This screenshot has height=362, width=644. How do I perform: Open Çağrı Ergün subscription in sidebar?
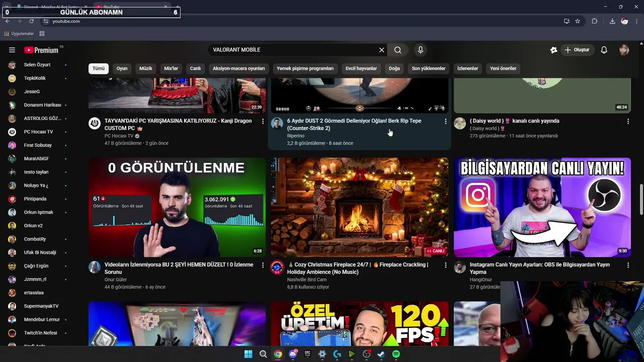pyautogui.click(x=38, y=266)
